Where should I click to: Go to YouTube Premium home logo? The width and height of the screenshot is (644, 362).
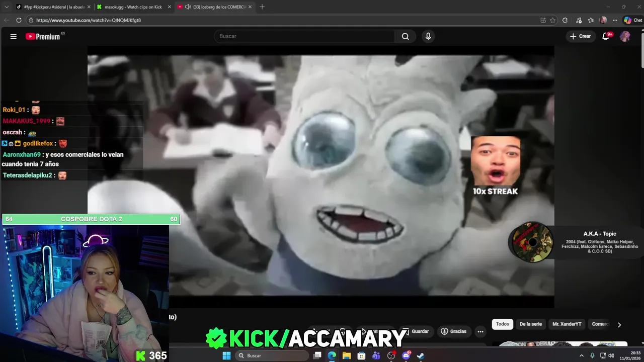[43, 36]
